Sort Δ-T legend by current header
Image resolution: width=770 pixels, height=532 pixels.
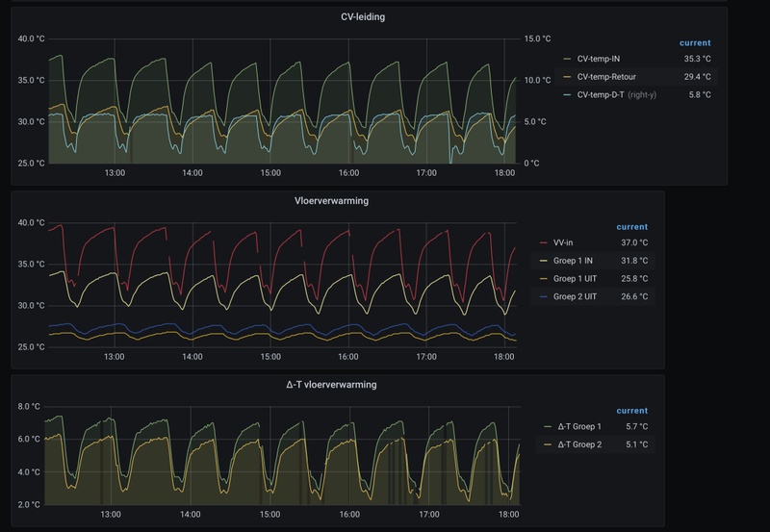click(x=632, y=411)
